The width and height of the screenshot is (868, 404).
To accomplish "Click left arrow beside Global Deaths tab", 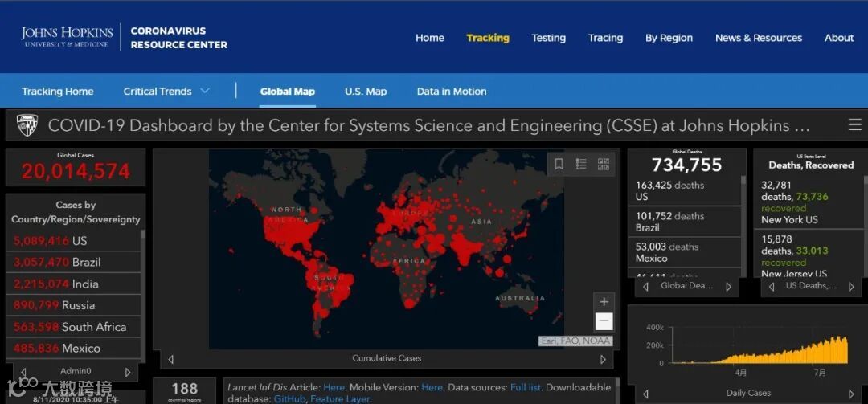I will (x=645, y=287).
